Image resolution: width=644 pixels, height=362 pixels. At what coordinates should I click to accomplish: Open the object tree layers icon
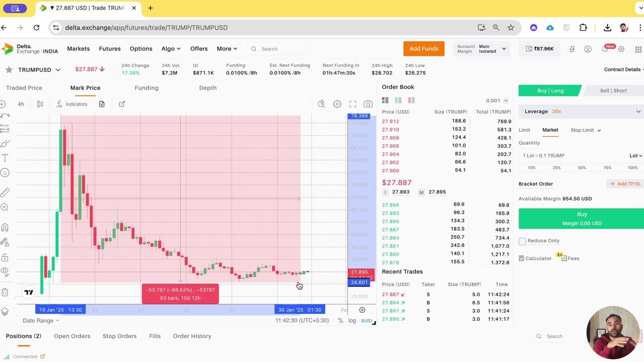[x=5, y=312]
